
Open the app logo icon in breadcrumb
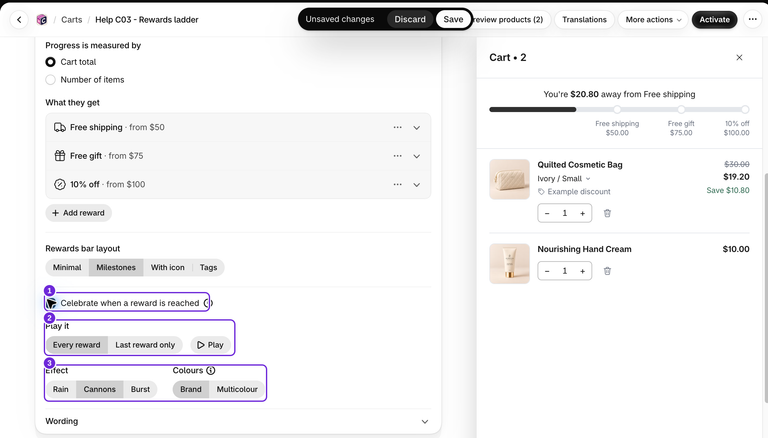[x=42, y=20]
